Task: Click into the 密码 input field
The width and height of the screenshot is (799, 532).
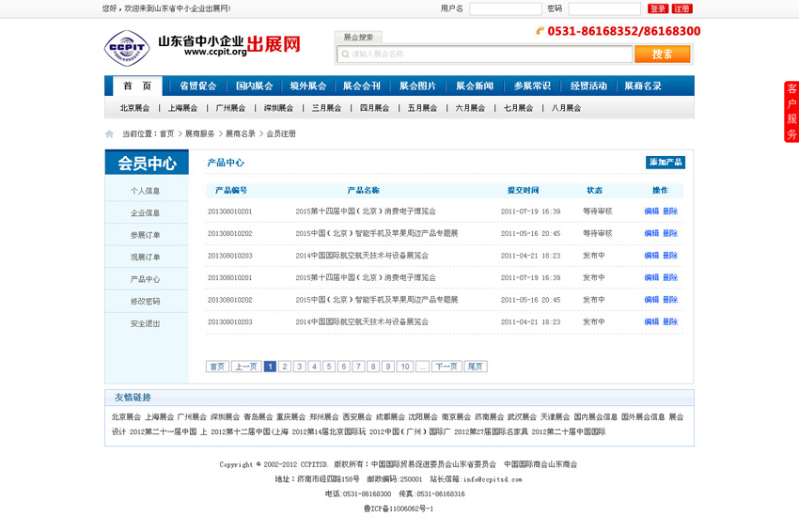Action: tap(603, 8)
